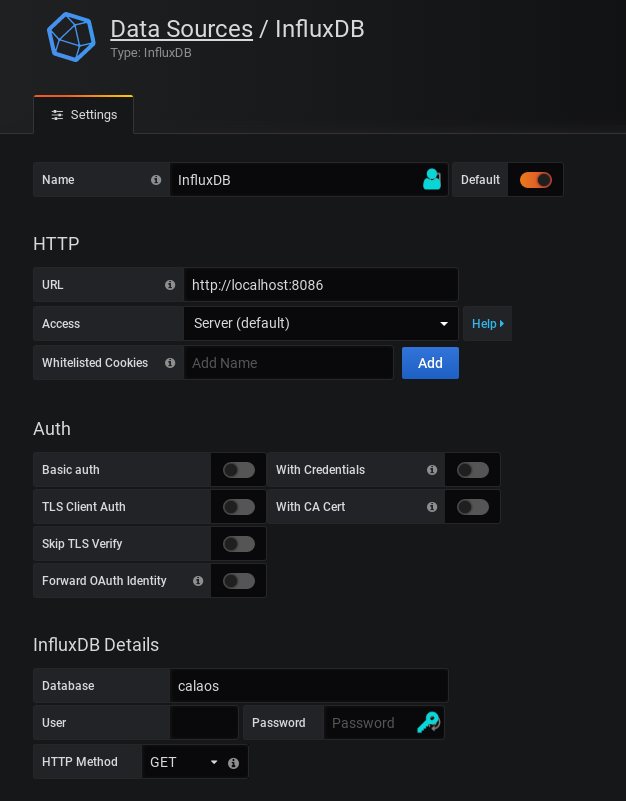Click the teal key icon in Password field

pos(428,722)
